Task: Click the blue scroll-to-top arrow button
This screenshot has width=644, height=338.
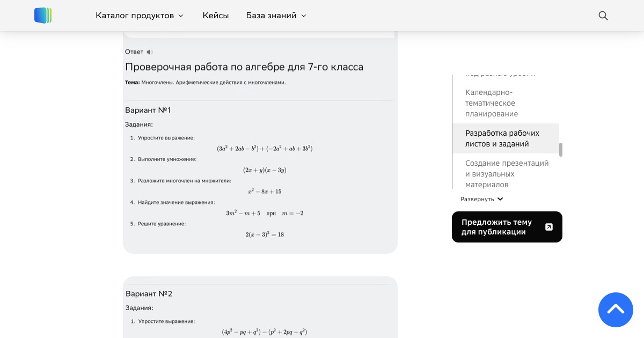Action: [616, 310]
